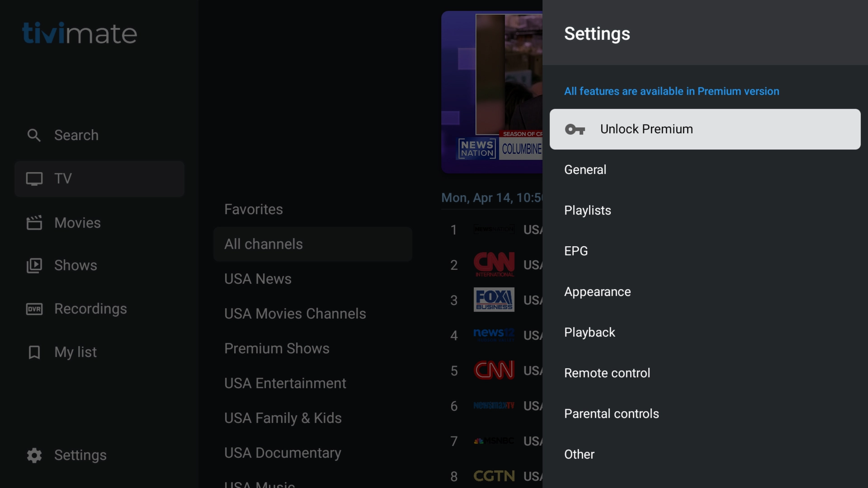Select Unlock Premium in Settings
The image size is (868, 488).
705,129
